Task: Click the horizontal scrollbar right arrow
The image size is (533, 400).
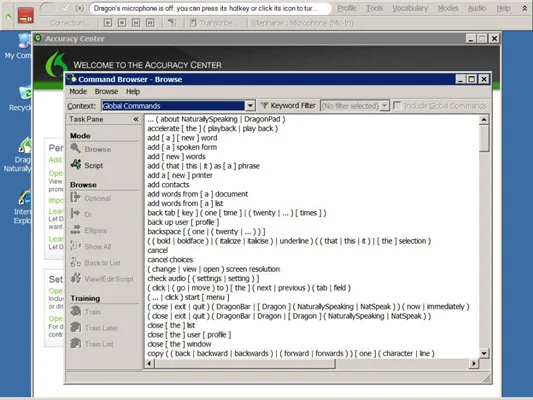Action: pos(474,364)
